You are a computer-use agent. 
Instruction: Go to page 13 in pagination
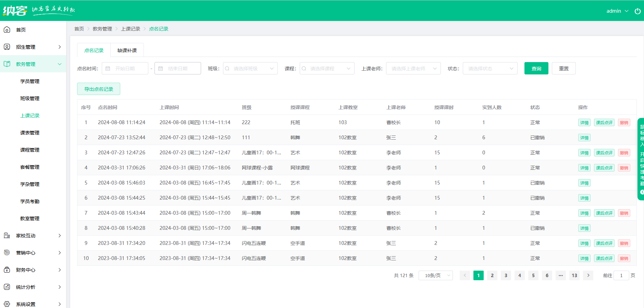tap(574, 275)
